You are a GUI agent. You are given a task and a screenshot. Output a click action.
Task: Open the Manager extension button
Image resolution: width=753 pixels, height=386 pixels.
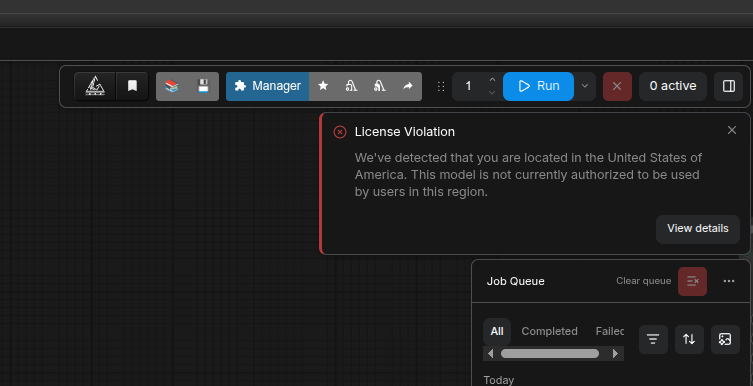pos(267,86)
